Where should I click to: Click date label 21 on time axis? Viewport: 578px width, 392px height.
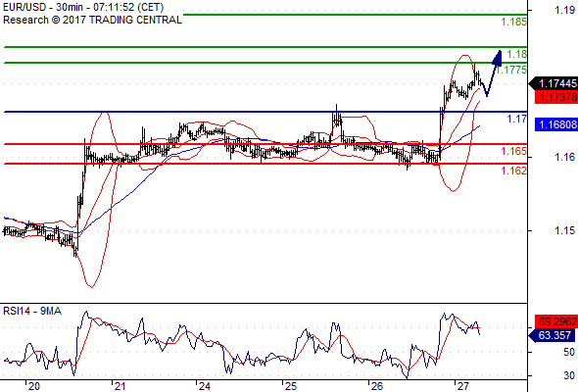tap(120, 386)
